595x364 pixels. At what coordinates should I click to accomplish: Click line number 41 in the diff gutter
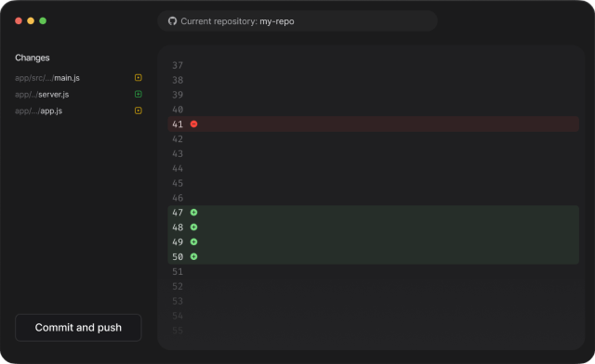178,124
